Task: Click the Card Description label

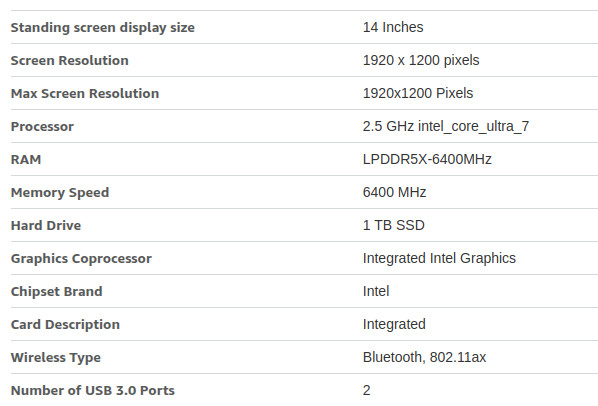Action: pos(65,324)
